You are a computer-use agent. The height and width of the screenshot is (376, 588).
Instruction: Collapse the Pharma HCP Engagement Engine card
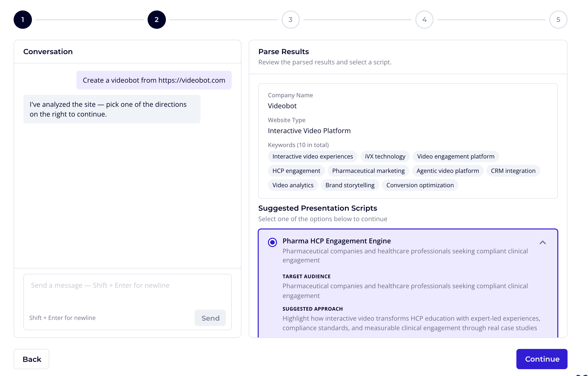point(542,242)
